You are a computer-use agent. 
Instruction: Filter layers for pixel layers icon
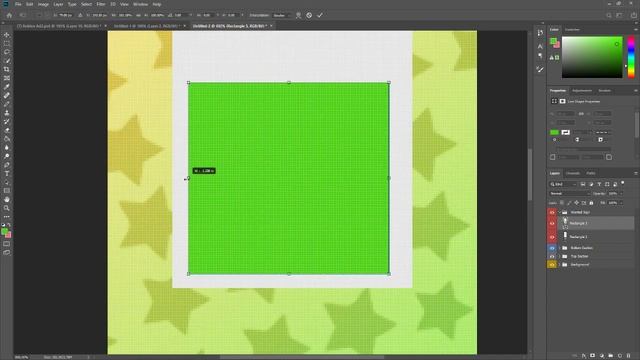pos(583,184)
